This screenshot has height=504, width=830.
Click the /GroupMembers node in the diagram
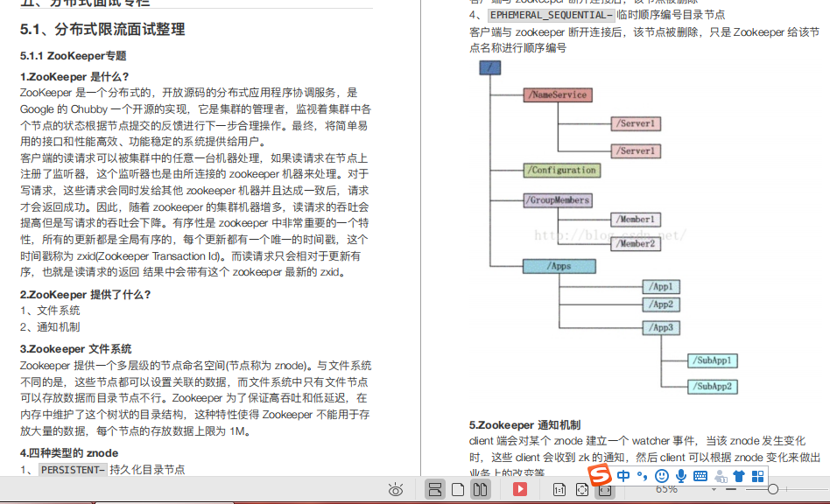pos(558,199)
